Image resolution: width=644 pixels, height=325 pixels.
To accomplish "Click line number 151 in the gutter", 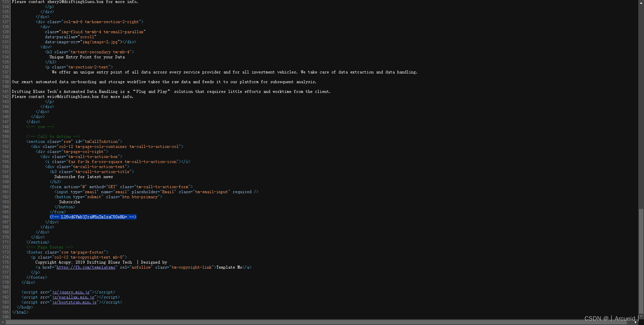I will pos(5,142).
